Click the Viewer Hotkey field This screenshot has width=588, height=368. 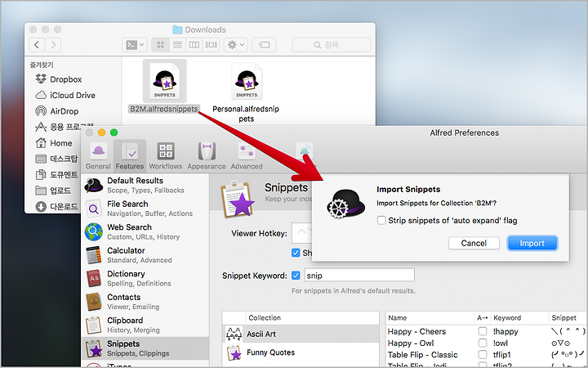coord(302,233)
